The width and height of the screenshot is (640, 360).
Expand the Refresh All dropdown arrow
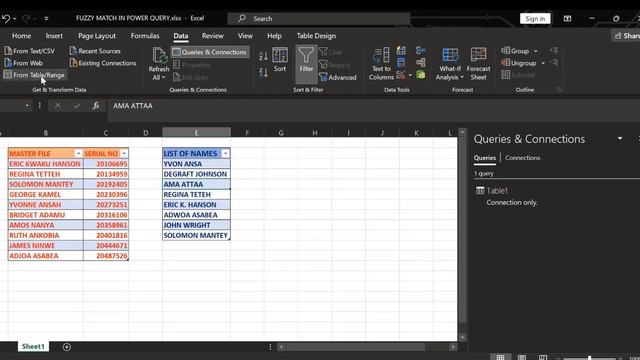point(163,78)
